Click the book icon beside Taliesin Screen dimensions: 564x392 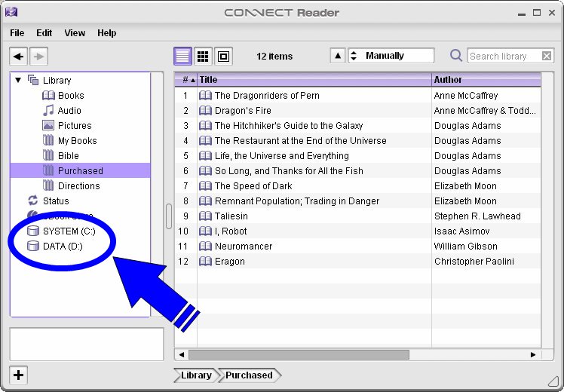(205, 216)
